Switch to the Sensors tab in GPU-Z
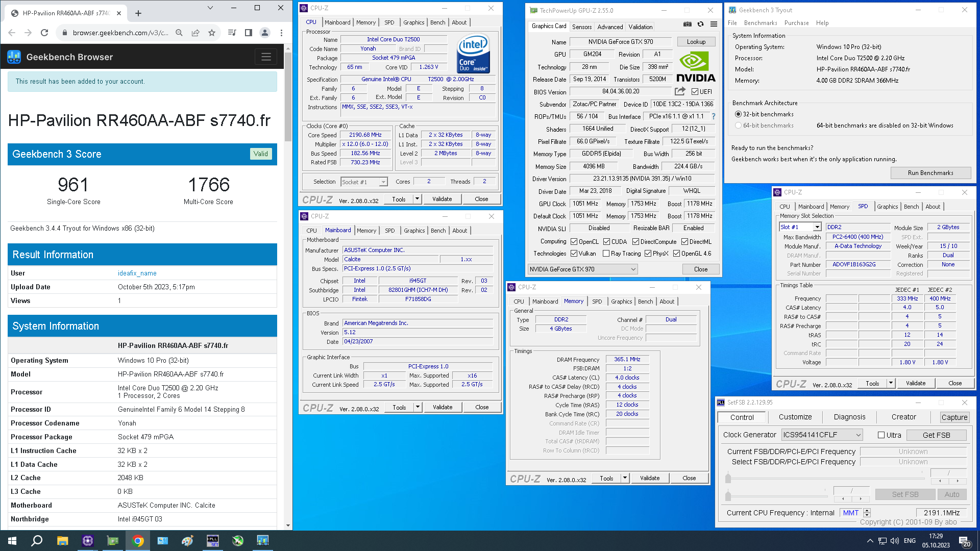980x551 pixels. [x=582, y=27]
